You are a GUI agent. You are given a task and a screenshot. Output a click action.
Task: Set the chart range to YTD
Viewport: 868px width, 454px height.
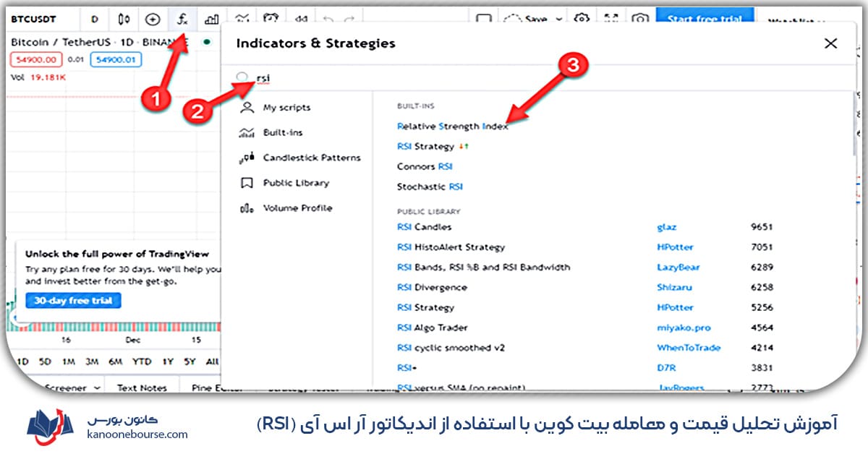coord(141,361)
